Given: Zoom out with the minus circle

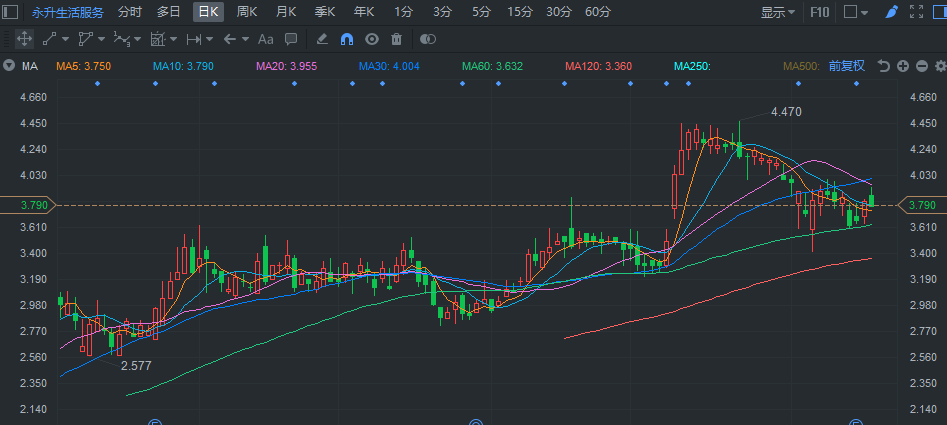Looking at the screenshot, I should [922, 66].
